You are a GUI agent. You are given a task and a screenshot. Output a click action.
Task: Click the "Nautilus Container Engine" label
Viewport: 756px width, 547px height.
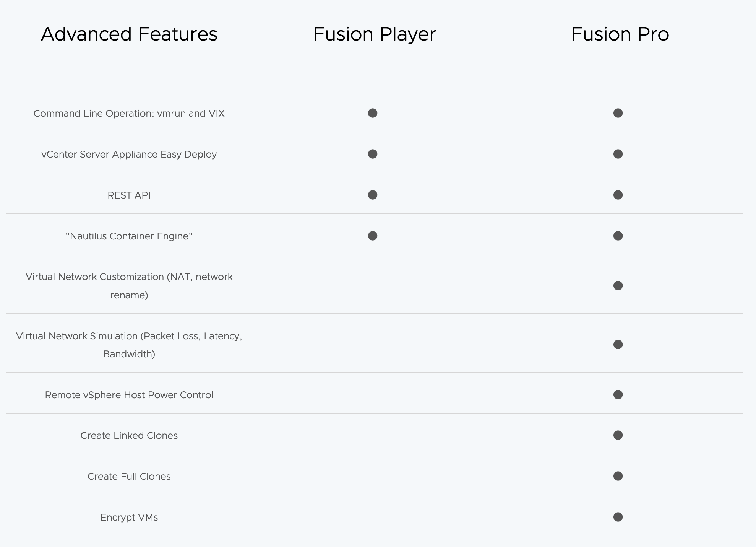click(x=129, y=236)
